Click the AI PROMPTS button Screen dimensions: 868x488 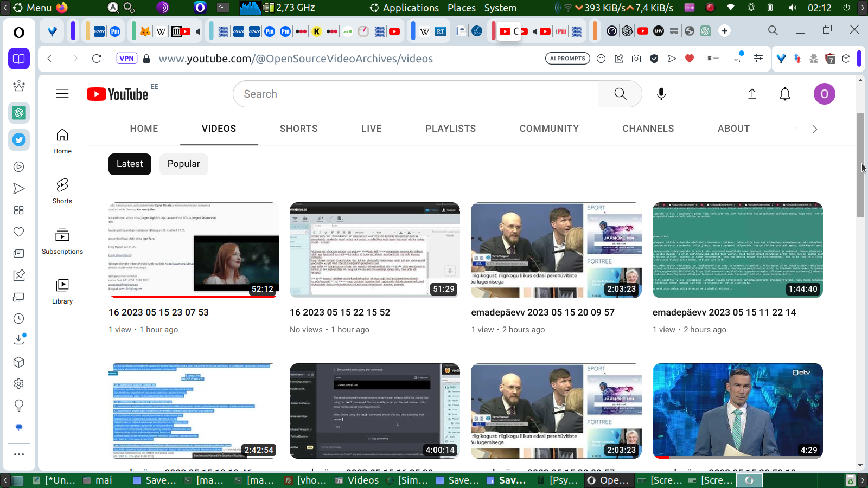pyautogui.click(x=567, y=59)
